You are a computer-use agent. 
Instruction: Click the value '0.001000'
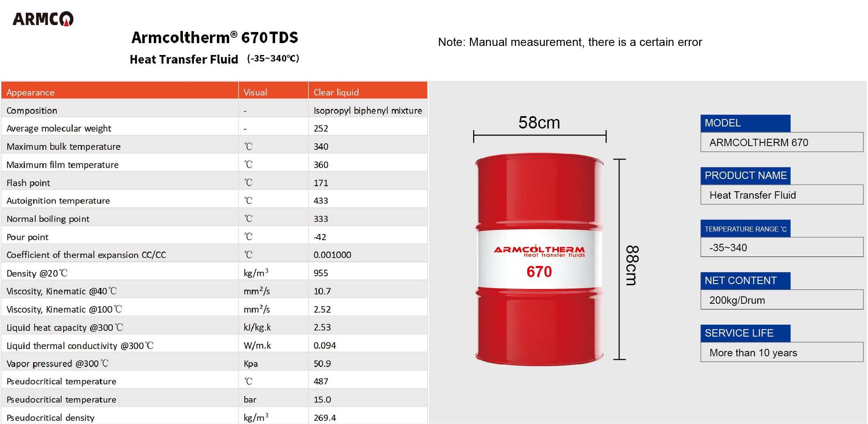point(333,255)
